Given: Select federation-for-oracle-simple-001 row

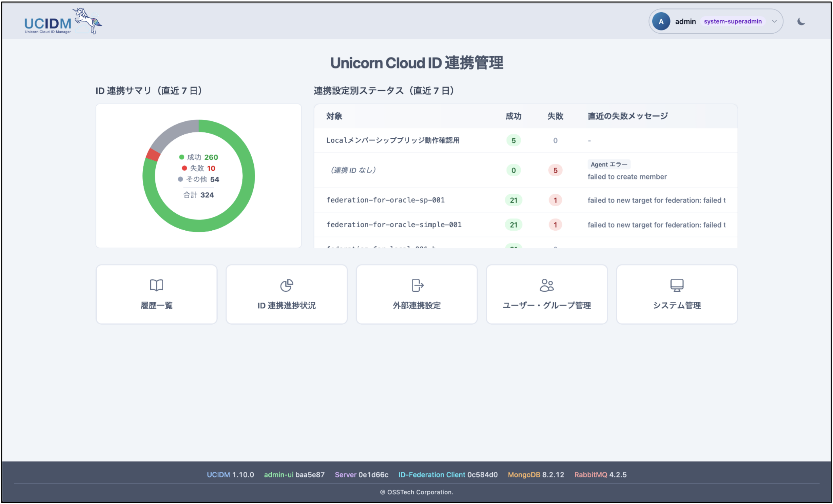Looking at the screenshot, I should (x=525, y=225).
